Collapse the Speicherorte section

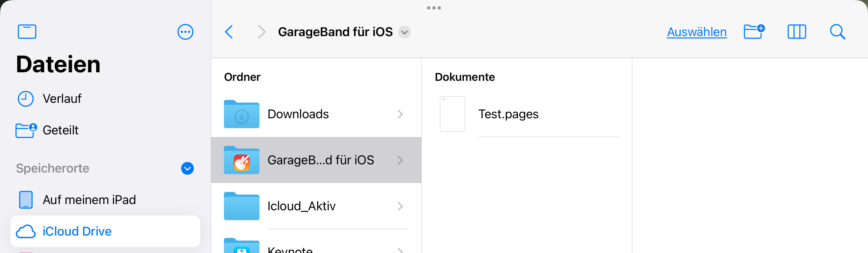click(x=187, y=168)
